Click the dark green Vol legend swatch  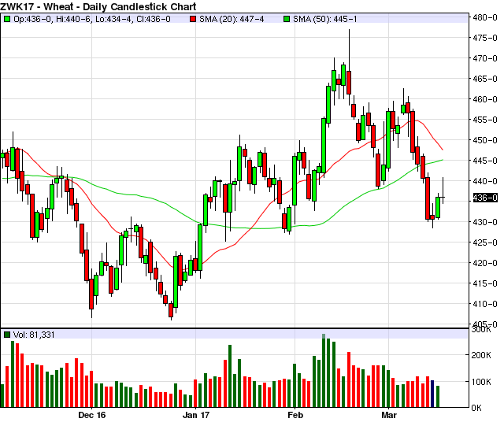tap(7, 335)
